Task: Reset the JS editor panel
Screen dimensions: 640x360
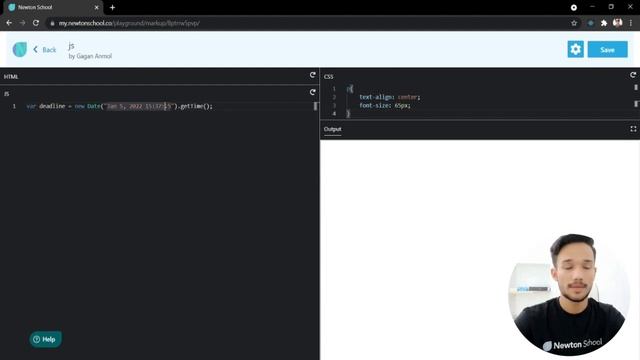Action: click(x=313, y=92)
